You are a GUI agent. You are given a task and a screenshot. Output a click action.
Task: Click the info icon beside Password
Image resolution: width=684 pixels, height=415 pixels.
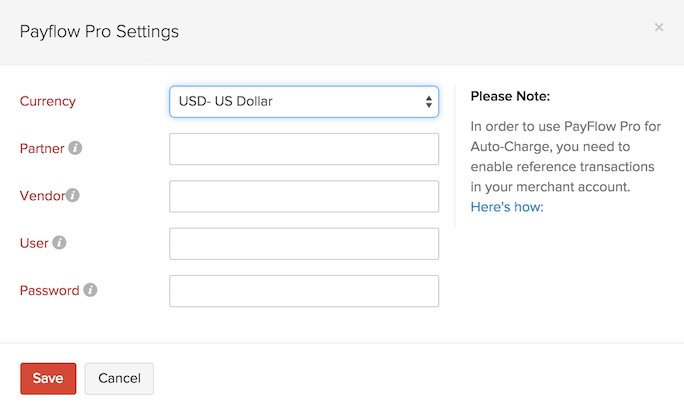pyautogui.click(x=90, y=291)
